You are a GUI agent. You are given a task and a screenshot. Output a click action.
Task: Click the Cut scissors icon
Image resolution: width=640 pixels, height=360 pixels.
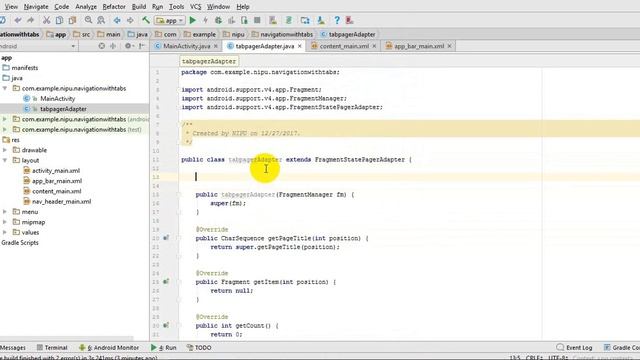click(47, 20)
